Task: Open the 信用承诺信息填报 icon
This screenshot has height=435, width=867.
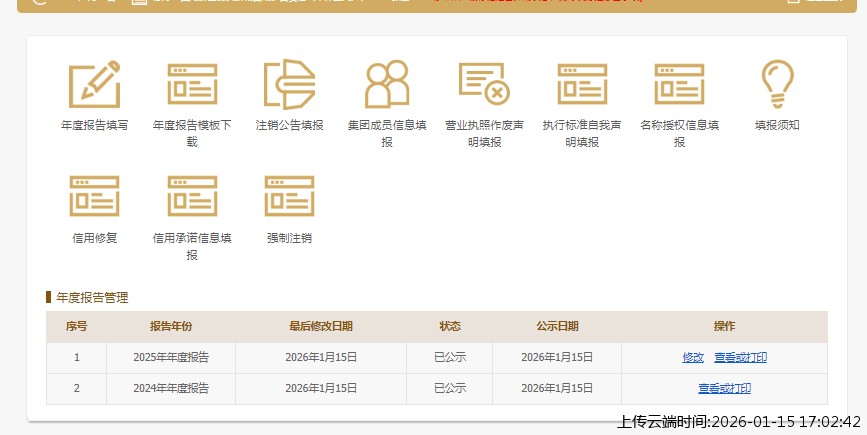Action: [192, 196]
